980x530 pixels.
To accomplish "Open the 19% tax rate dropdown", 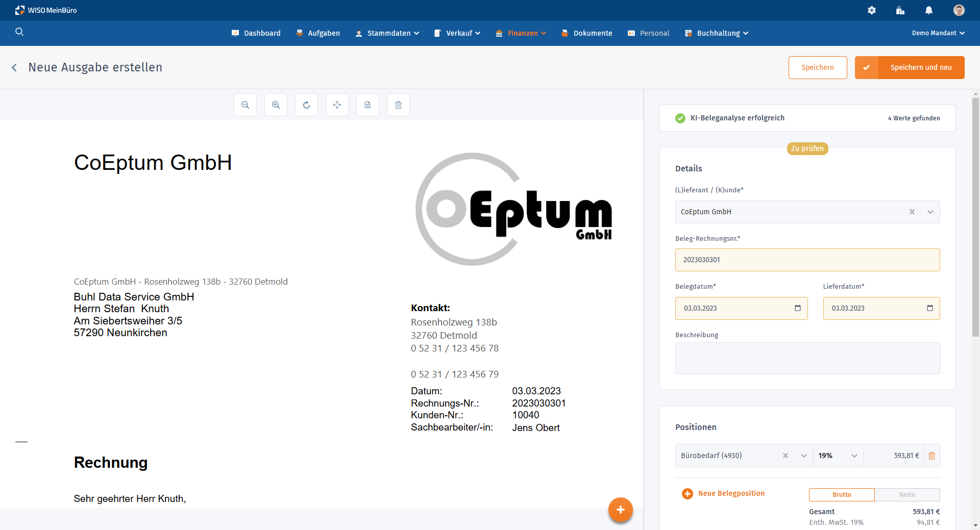I will pyautogui.click(x=838, y=456).
